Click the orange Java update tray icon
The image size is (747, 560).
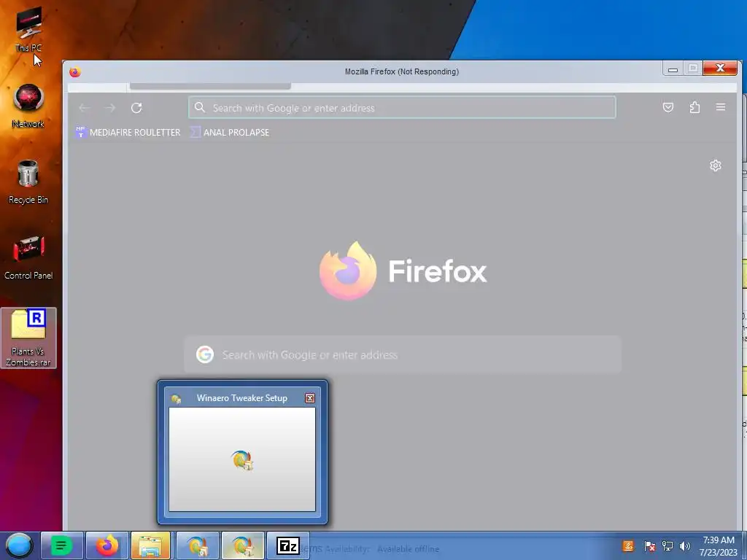628,546
